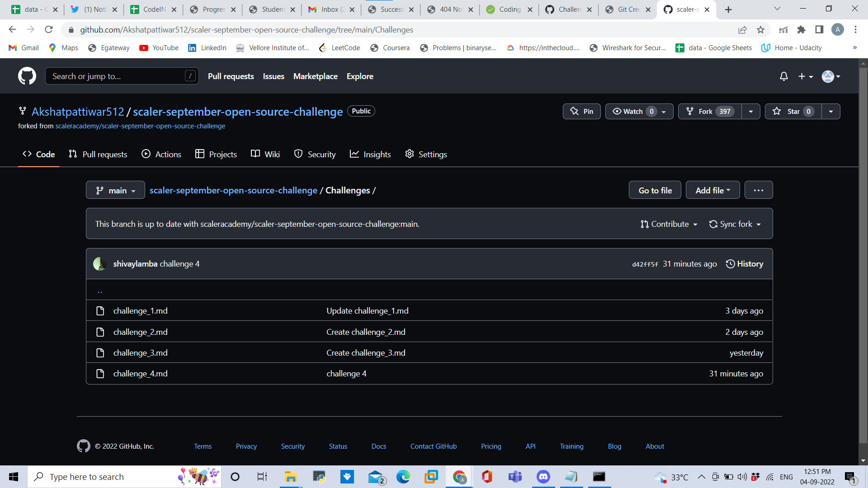This screenshot has height=488, width=868.
Task: Open the main branch selector dropdown
Action: click(115, 190)
